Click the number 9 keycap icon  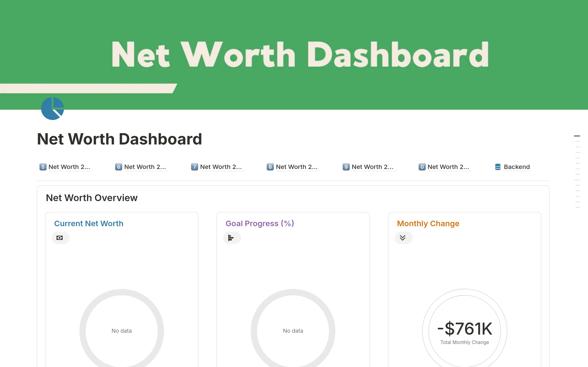[346, 167]
